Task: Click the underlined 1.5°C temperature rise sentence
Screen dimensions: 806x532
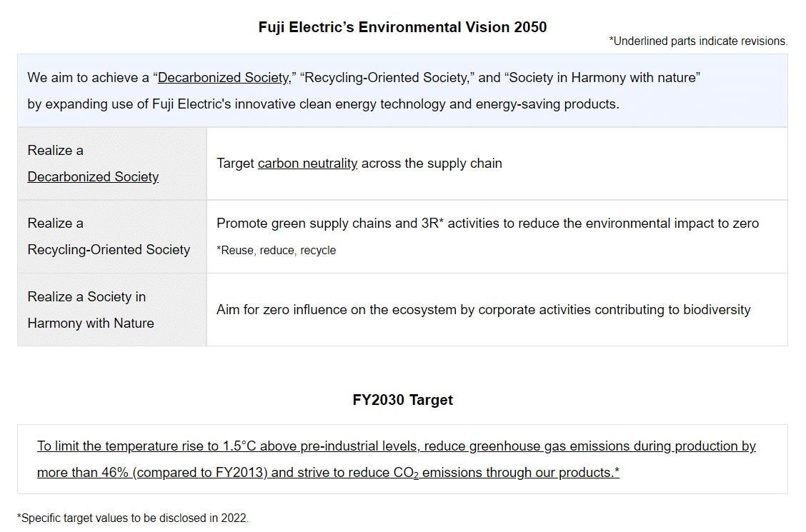Action: (x=397, y=446)
